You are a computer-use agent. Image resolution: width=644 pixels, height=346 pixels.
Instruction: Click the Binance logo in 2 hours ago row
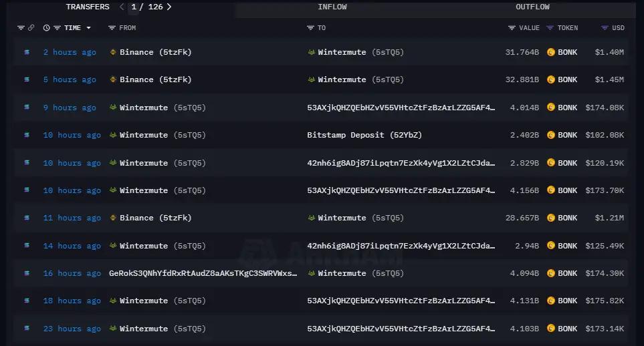(113, 52)
